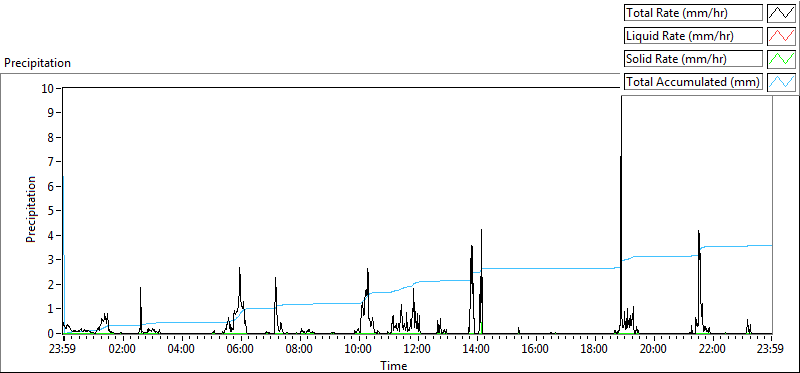Click the vertical Precipitation axis title

point(31,209)
